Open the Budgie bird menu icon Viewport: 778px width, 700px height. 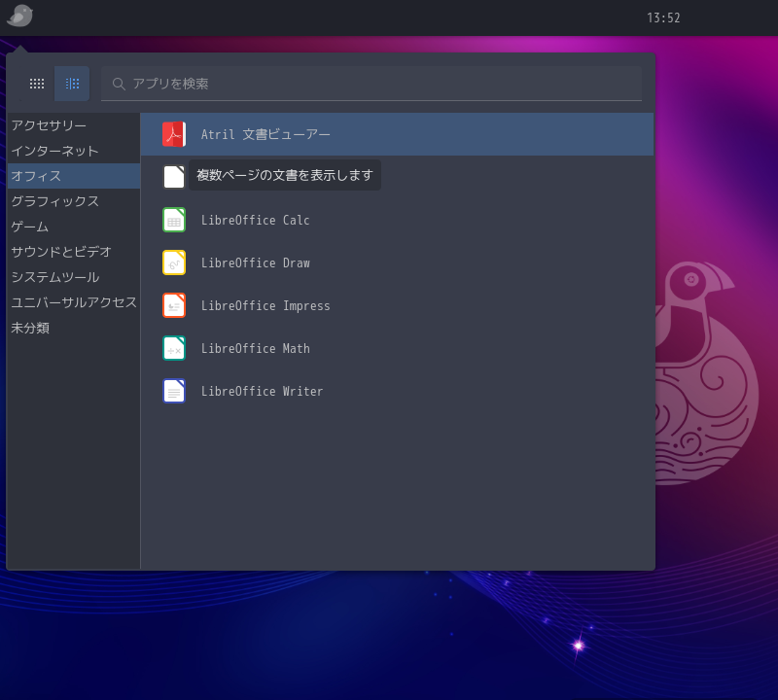pyautogui.click(x=19, y=16)
